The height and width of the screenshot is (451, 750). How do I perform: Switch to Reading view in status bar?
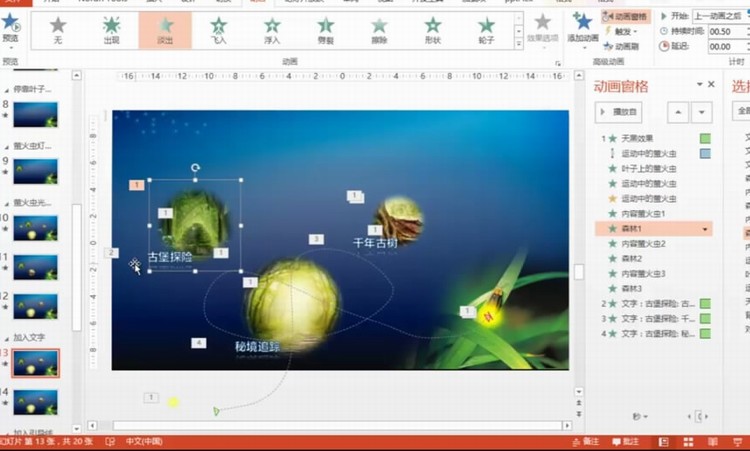coord(713,442)
